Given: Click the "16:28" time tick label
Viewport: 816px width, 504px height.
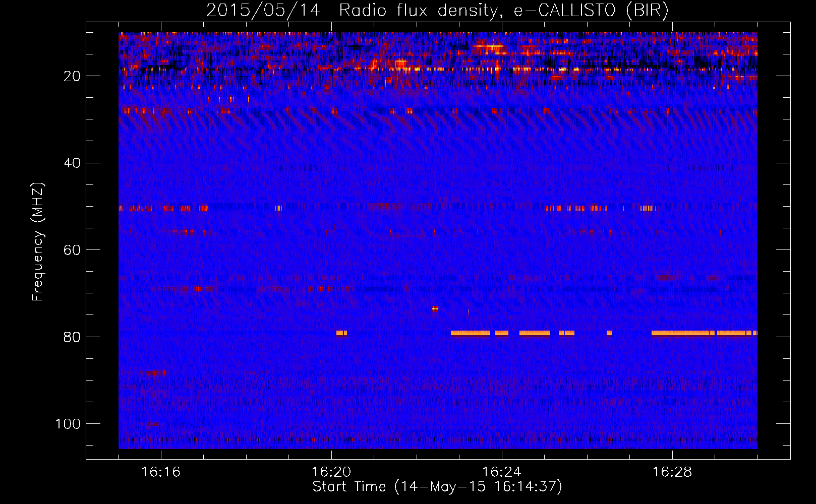Looking at the screenshot, I should click(x=672, y=472).
